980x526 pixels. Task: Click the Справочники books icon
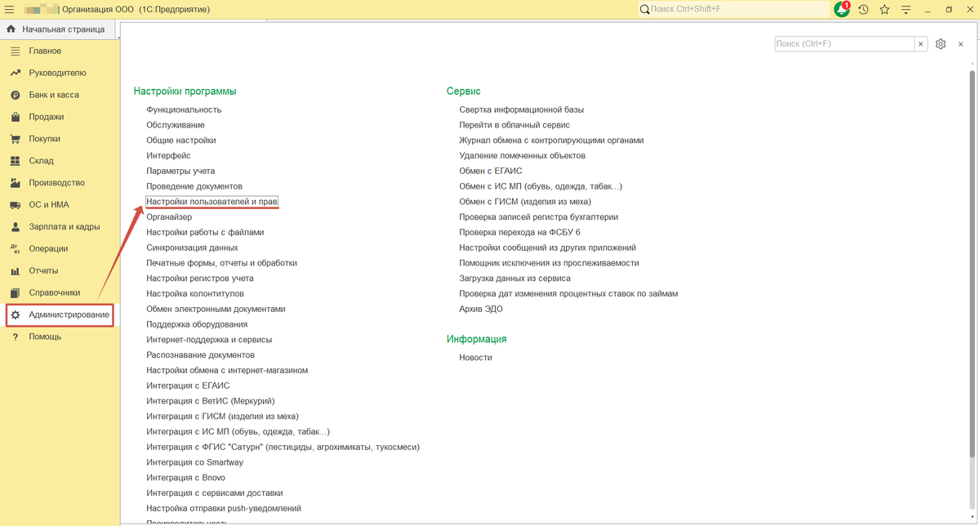15,293
